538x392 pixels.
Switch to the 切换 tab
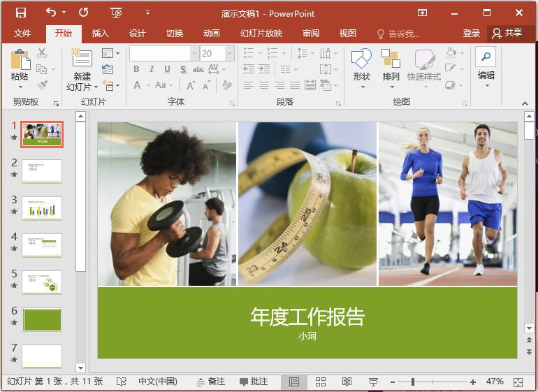174,34
